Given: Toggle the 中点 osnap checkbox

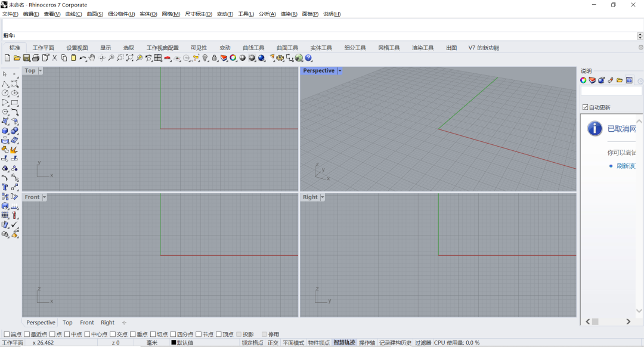Looking at the screenshot, I should (x=67, y=334).
